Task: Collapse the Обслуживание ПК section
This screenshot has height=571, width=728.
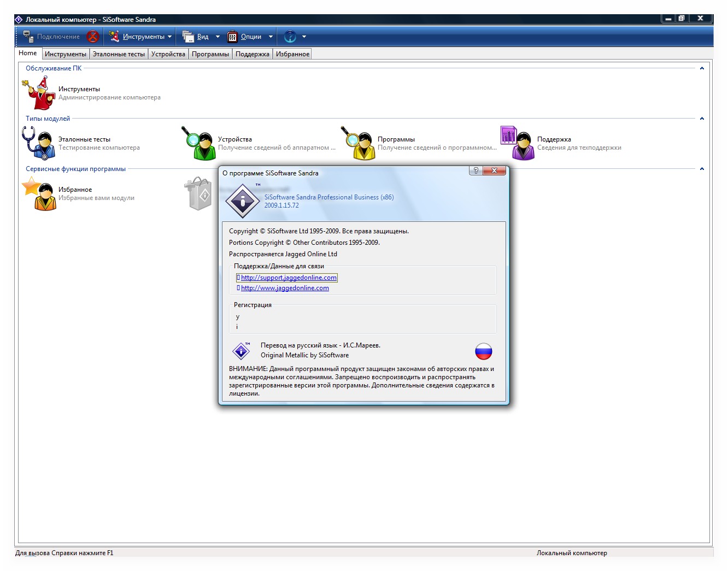Action: coord(702,68)
